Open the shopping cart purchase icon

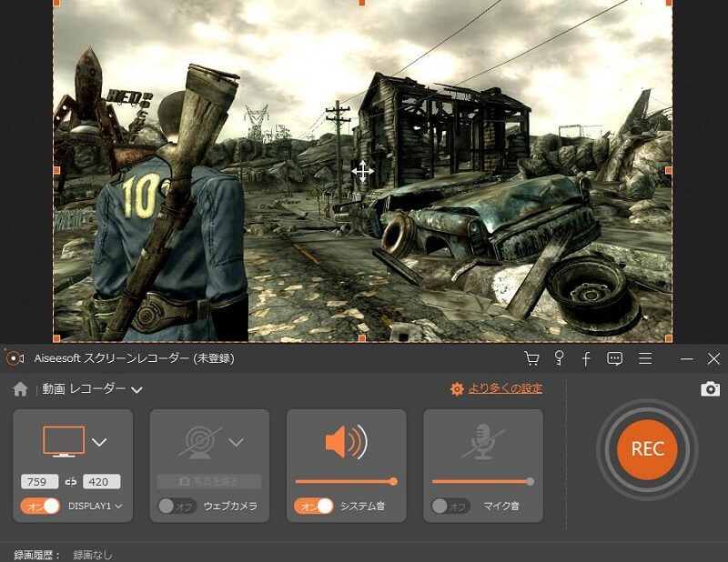pyautogui.click(x=532, y=358)
